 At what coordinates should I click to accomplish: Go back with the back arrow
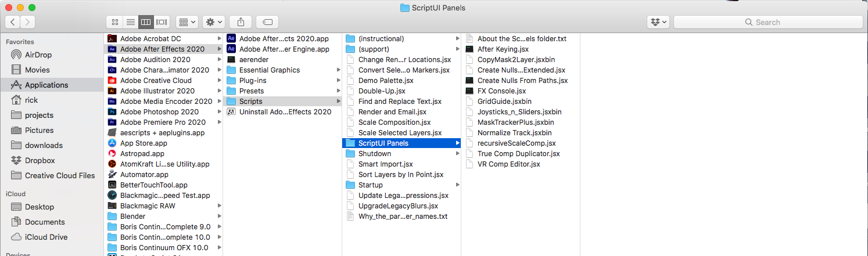13,22
